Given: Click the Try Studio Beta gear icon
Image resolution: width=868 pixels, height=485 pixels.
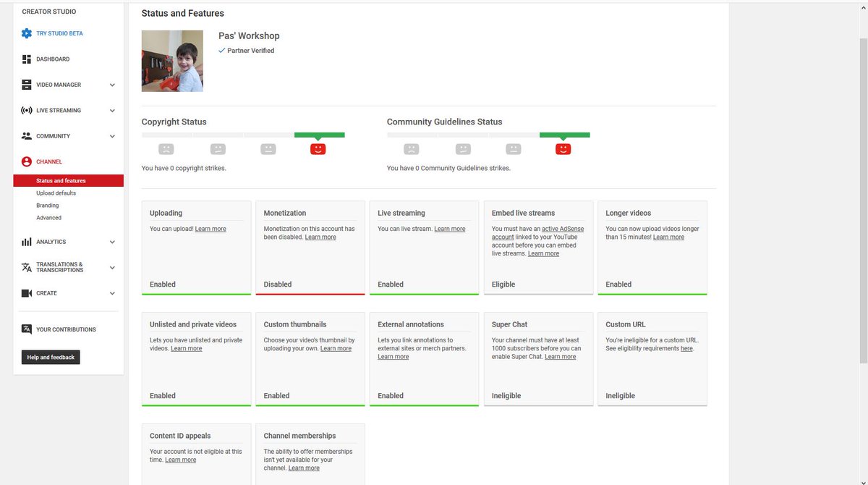Looking at the screenshot, I should coord(27,33).
